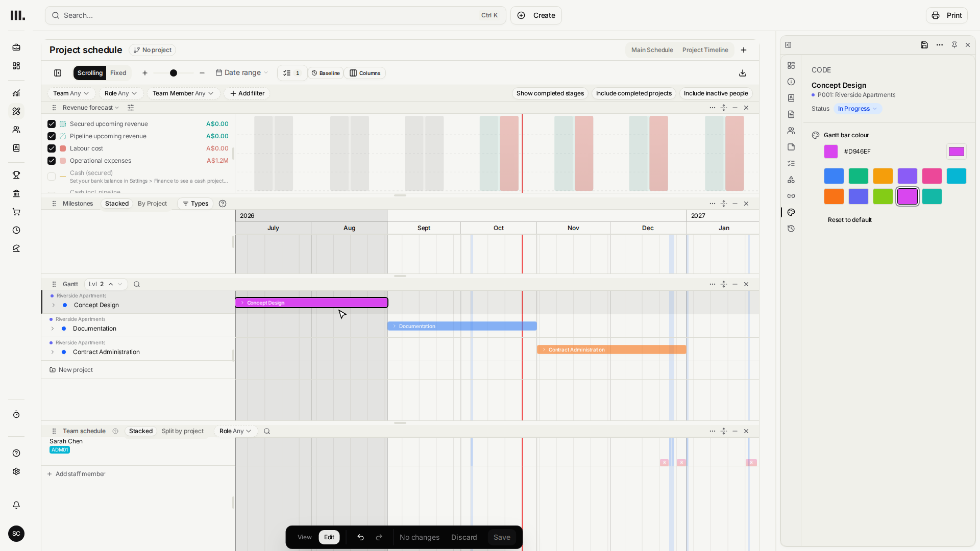Click the Gantt search magnifier icon
The height and width of the screenshot is (551, 980).
click(137, 284)
